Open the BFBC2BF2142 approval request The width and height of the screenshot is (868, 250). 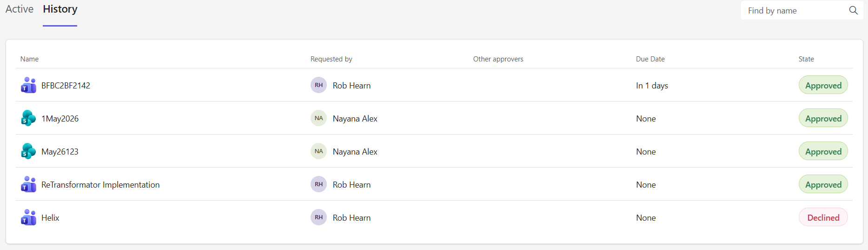pyautogui.click(x=66, y=86)
